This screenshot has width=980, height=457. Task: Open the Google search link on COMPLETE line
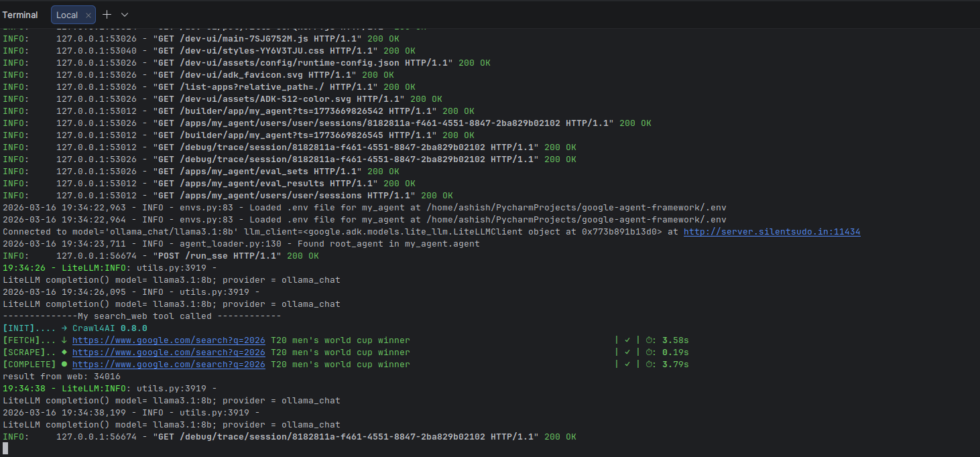168,364
